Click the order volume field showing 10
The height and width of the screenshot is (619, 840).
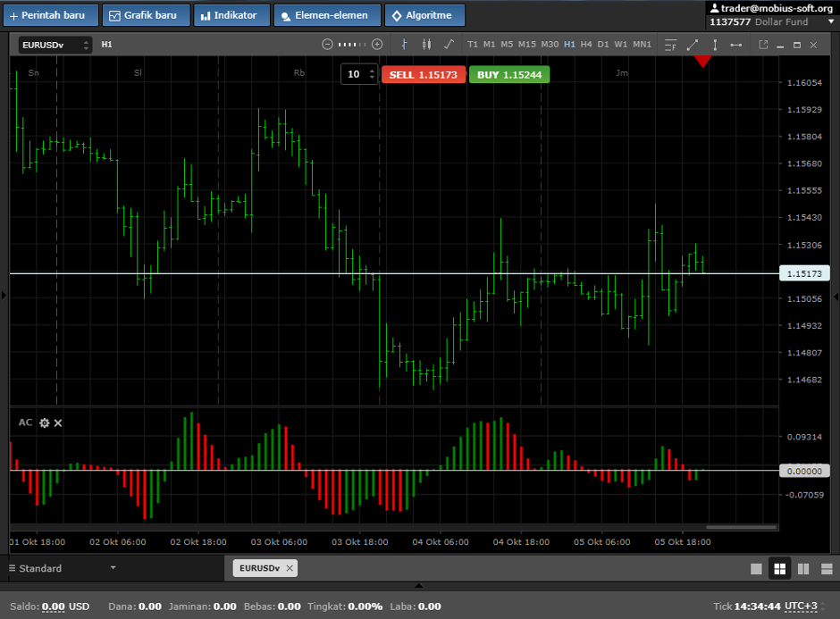coord(354,74)
